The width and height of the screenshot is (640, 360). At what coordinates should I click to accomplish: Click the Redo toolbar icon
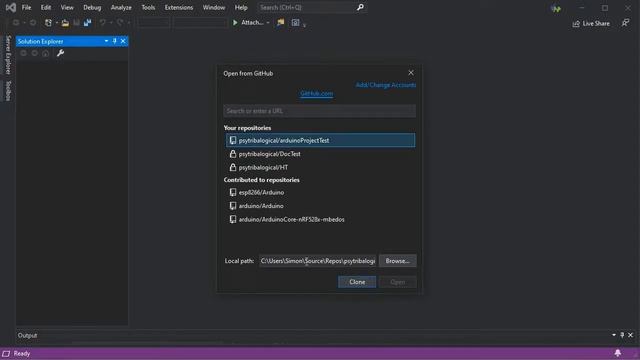[x=120, y=23]
